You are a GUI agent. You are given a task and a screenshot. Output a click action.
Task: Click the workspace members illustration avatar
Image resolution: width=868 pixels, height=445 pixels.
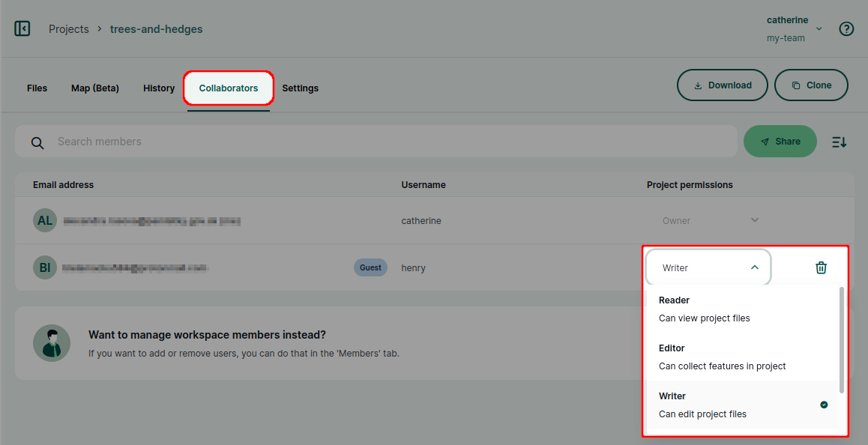52,343
